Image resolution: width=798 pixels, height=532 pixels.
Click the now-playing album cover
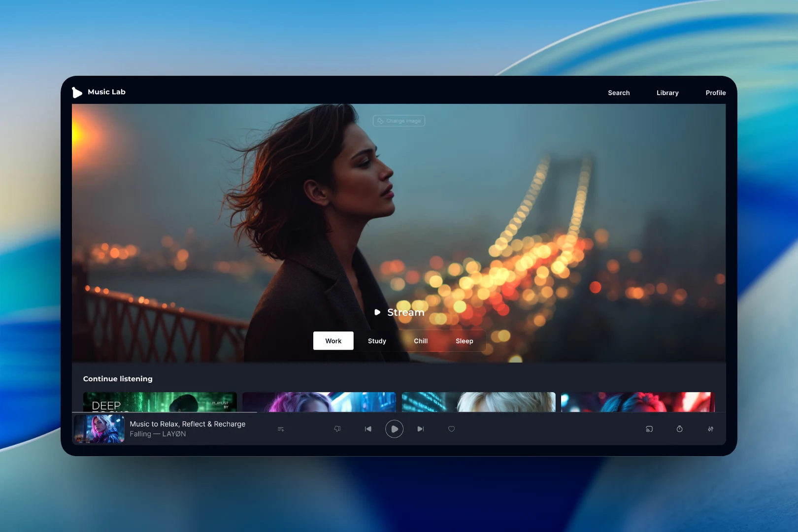99,429
